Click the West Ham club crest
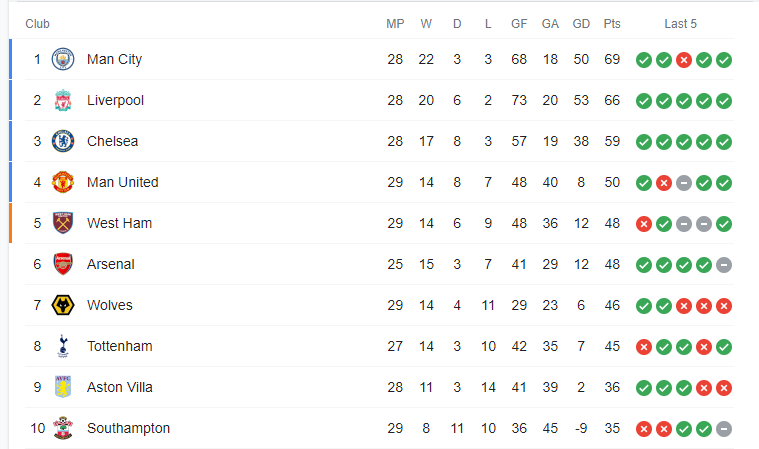 click(x=63, y=223)
